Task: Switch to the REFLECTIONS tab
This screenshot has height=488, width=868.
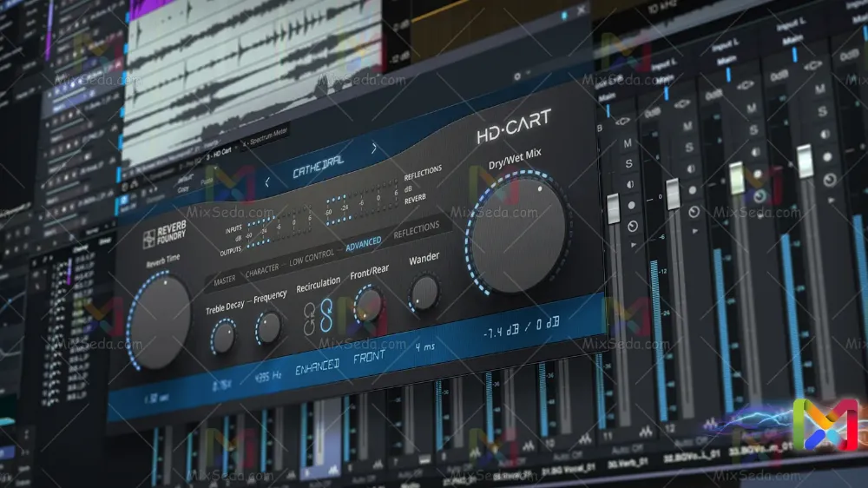Action: tap(417, 229)
